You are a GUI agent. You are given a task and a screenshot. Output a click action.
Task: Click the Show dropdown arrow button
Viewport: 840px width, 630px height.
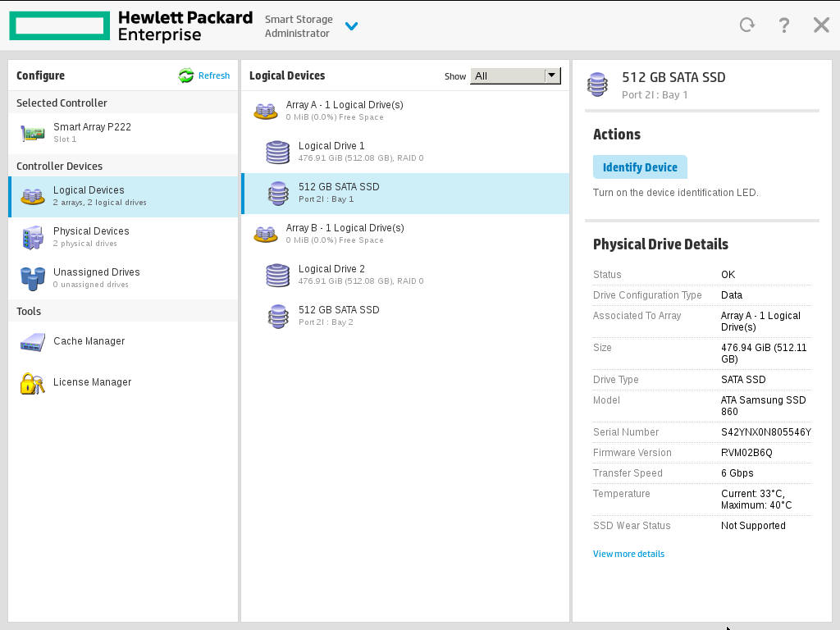click(x=552, y=75)
